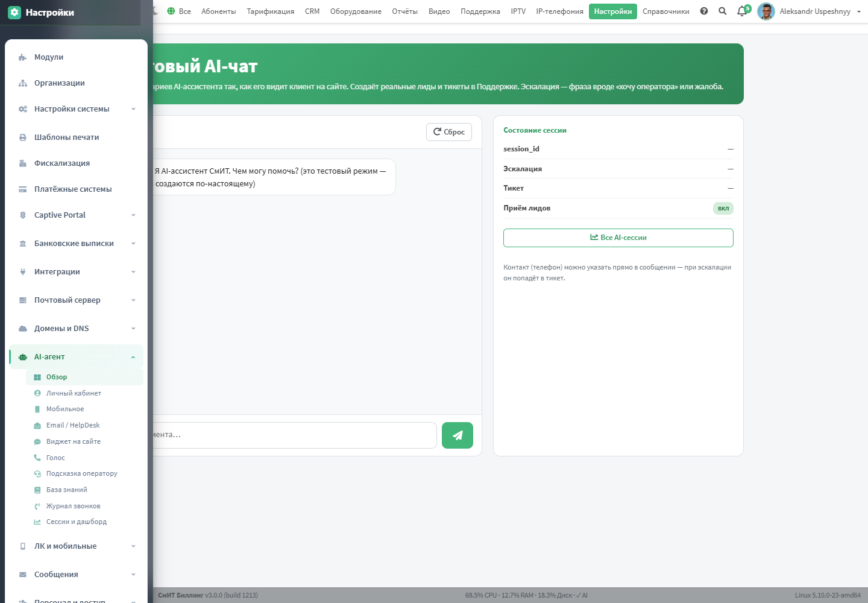Open the IPTV menu
This screenshot has width=868, height=603.
coord(518,11)
